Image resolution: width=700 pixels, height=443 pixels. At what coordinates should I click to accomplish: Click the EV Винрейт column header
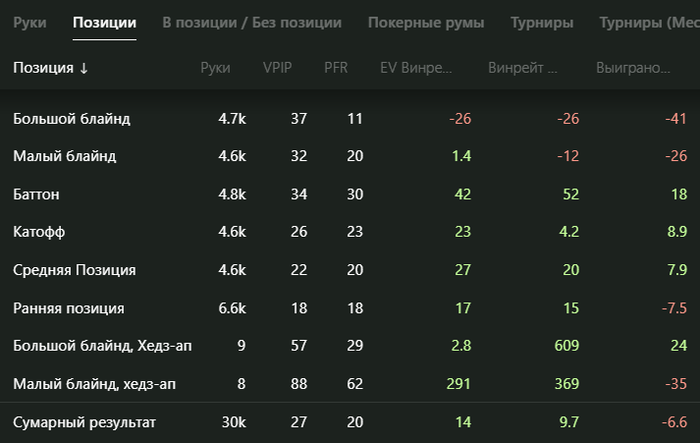tap(416, 68)
